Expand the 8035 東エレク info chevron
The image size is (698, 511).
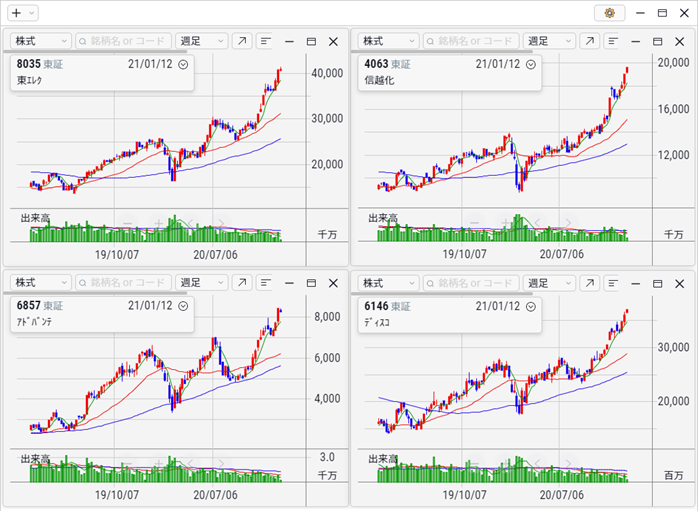click(x=183, y=65)
